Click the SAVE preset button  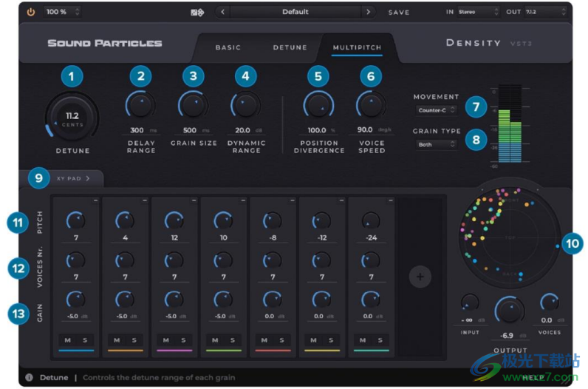pos(399,13)
